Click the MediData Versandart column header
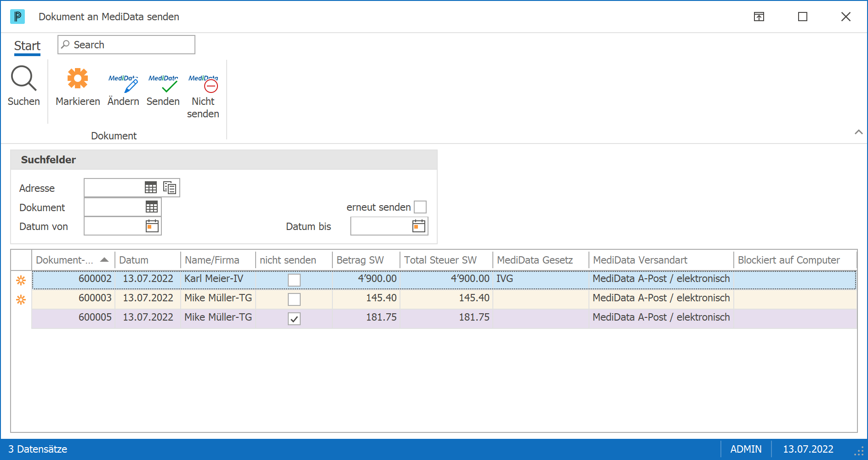Image resolution: width=868 pixels, height=460 pixels. click(662, 260)
